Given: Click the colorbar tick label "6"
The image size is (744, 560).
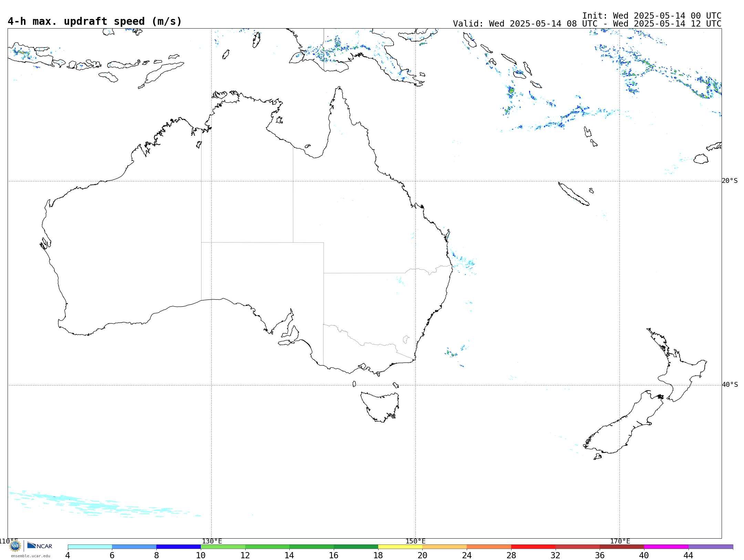Looking at the screenshot, I should [112, 555].
